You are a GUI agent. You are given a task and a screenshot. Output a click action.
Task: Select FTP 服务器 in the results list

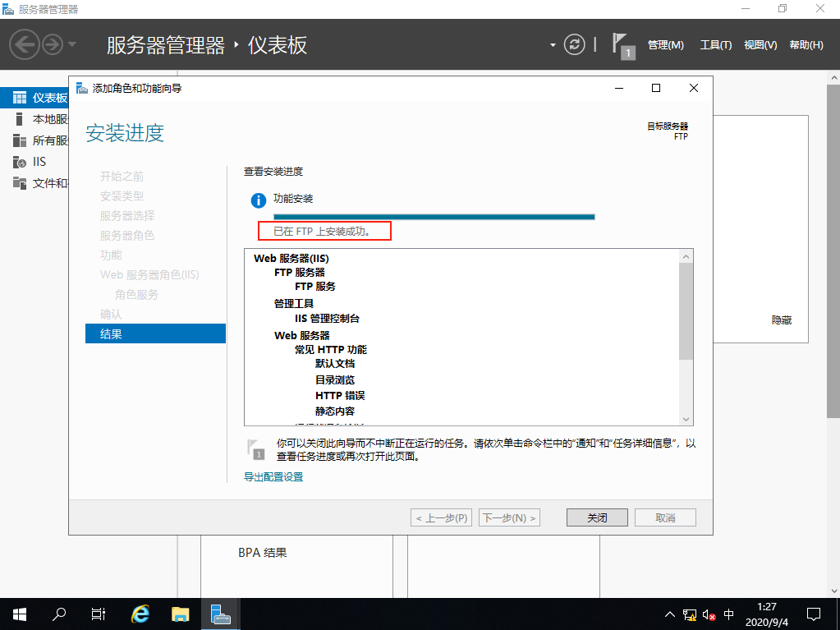tap(300, 272)
